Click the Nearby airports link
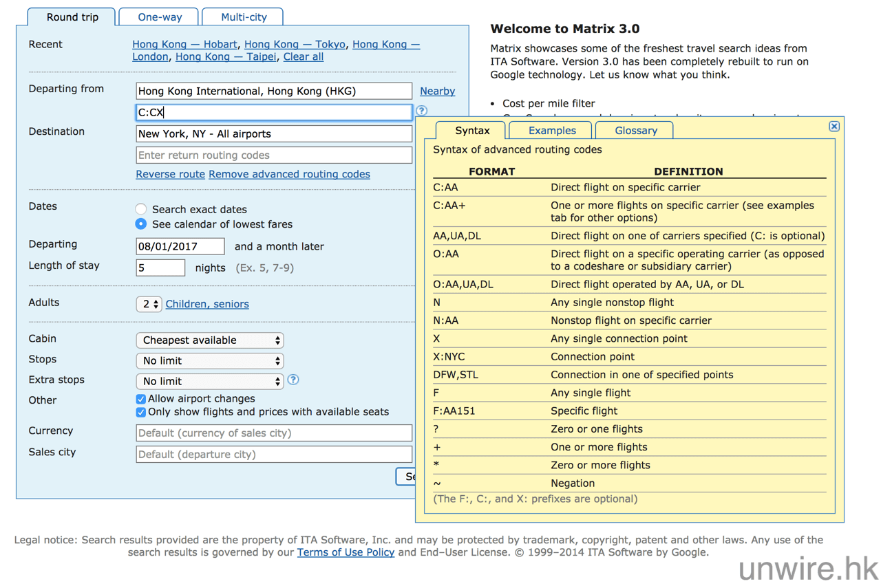The image size is (881, 588). coord(437,91)
